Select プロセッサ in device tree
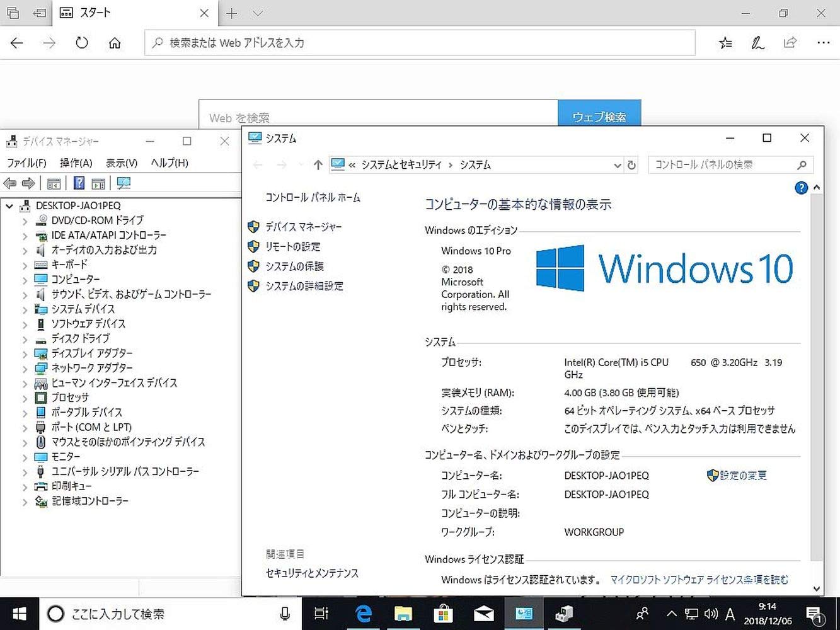 70,398
